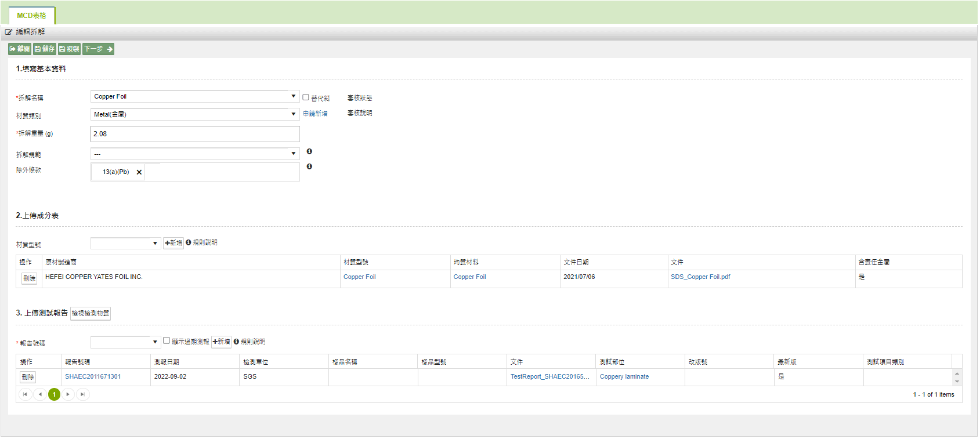Open the TestReport_SHAEC20165... file link
The width and height of the screenshot is (980, 439).
(550, 377)
